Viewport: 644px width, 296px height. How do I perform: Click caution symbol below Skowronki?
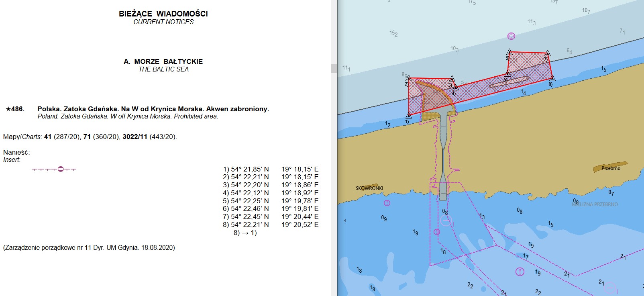pyautogui.click(x=387, y=203)
